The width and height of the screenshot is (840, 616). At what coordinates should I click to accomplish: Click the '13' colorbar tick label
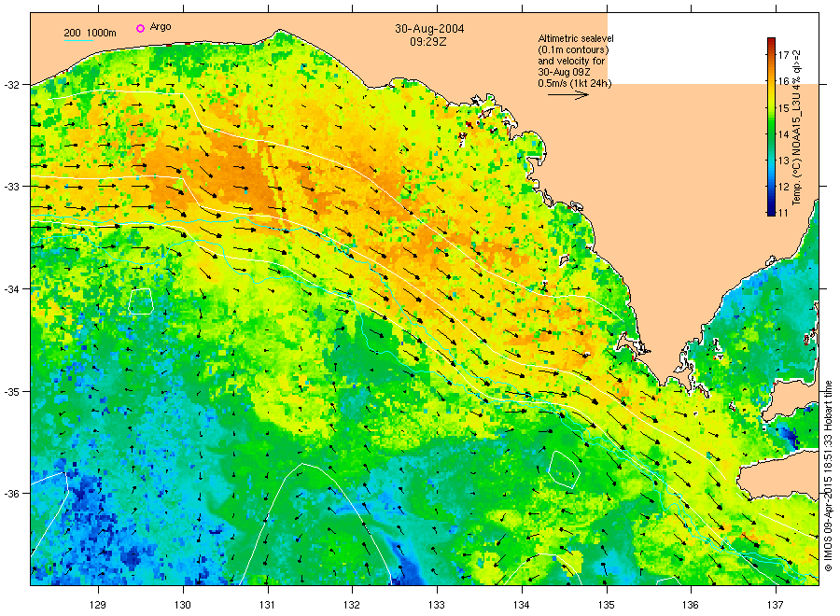click(783, 161)
